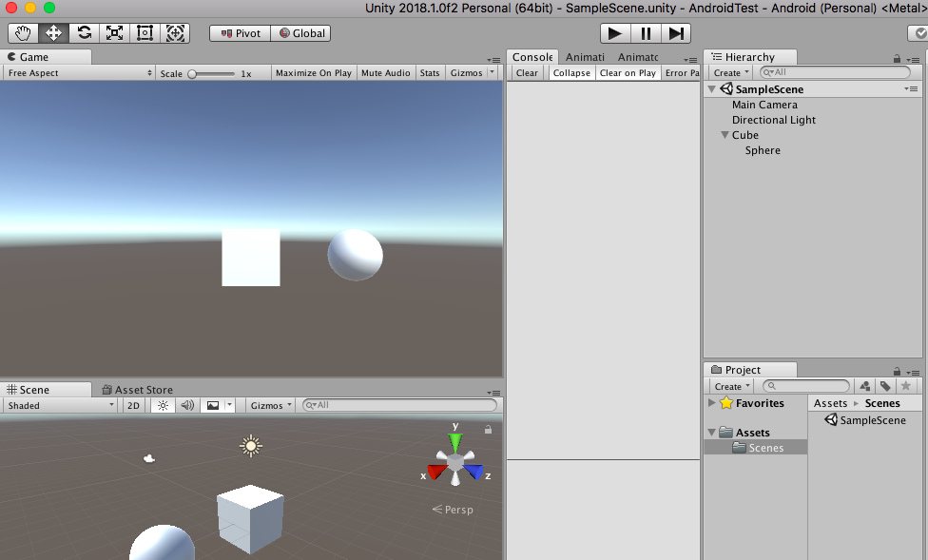The width and height of the screenshot is (928, 560).
Task: Select the Hand tool
Action: 23,33
